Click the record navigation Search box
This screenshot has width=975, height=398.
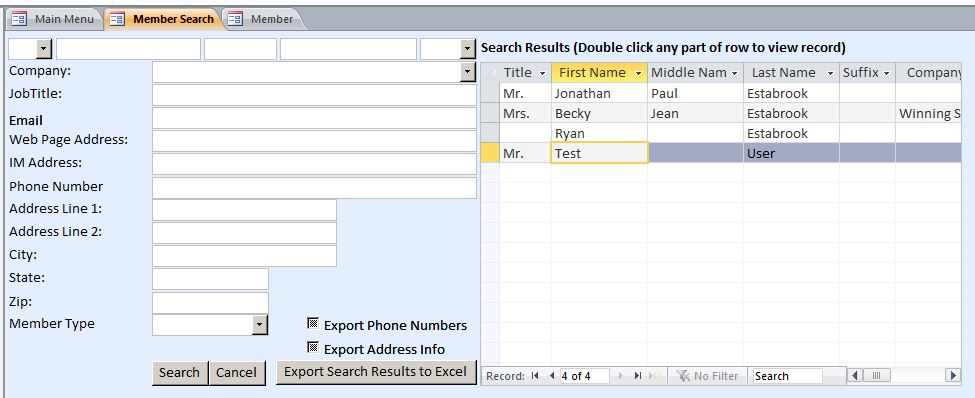click(x=787, y=376)
